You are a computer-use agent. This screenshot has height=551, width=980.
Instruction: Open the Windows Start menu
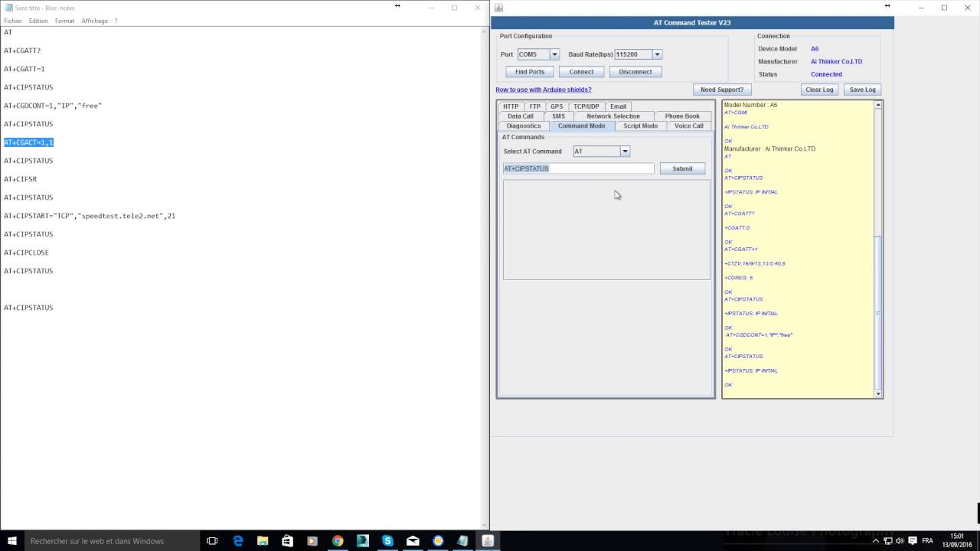[x=12, y=541]
